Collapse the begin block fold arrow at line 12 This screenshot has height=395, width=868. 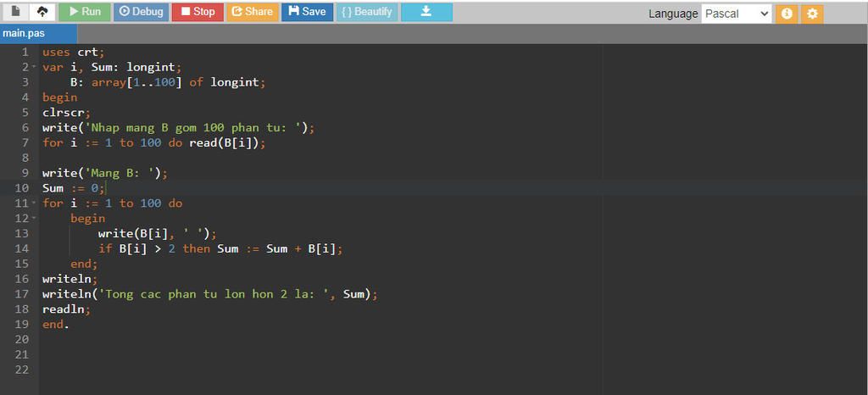coord(33,219)
